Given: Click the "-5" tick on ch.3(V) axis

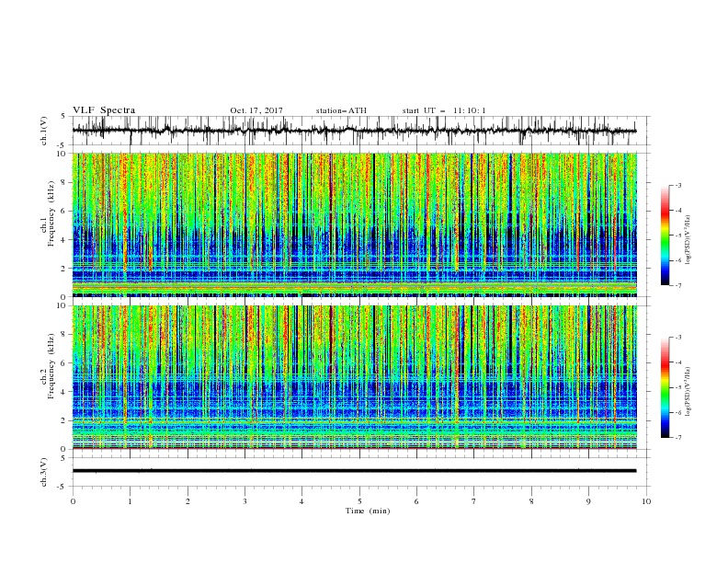Looking at the screenshot, I should coord(63,487).
